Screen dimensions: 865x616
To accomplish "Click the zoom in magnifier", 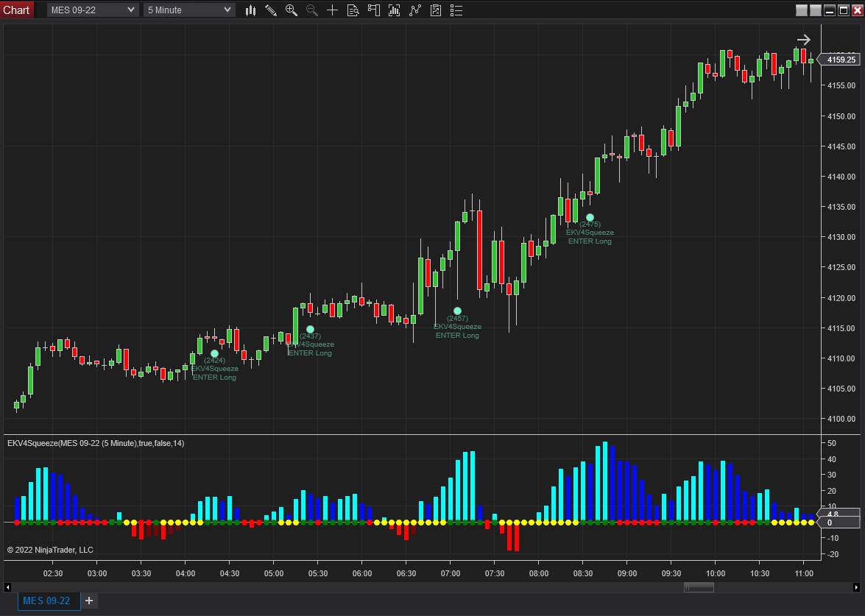I will coord(292,10).
